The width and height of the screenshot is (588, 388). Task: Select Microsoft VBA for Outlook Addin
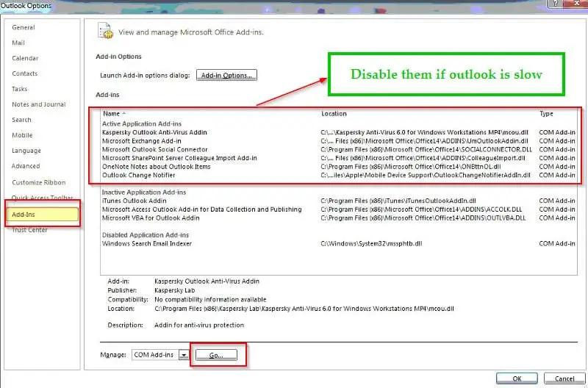pyautogui.click(x=338, y=218)
